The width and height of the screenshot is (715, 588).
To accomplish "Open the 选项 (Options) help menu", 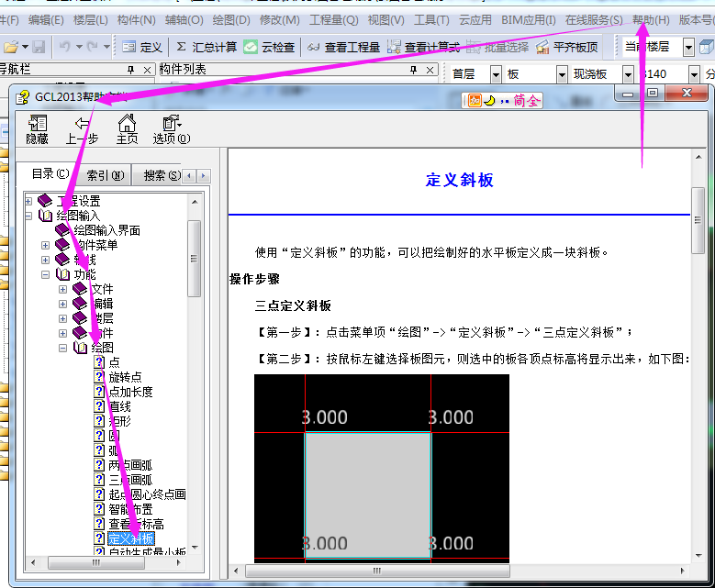I will point(171,129).
